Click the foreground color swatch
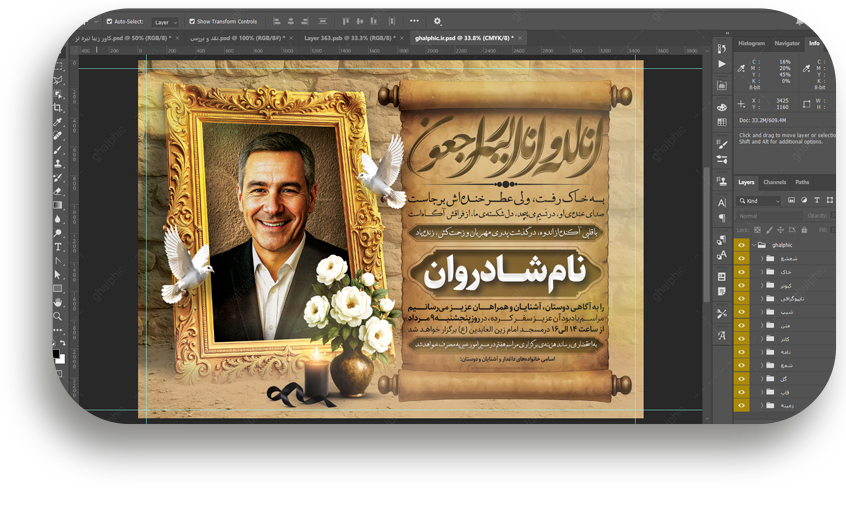 tap(57, 351)
